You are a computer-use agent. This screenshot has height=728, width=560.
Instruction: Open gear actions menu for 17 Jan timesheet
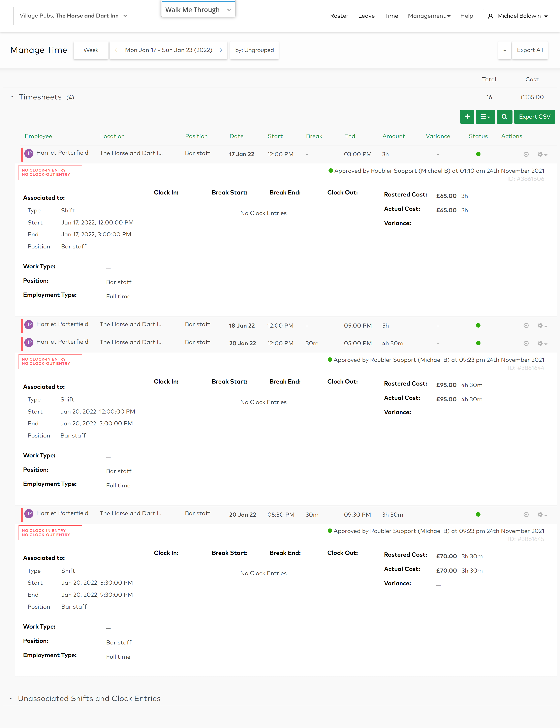542,154
